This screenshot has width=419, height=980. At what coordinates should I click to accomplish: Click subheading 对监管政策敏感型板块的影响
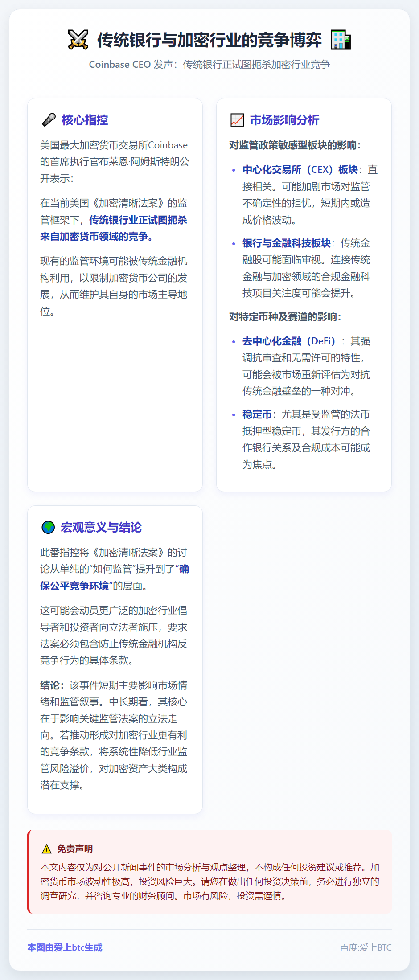[x=295, y=145]
